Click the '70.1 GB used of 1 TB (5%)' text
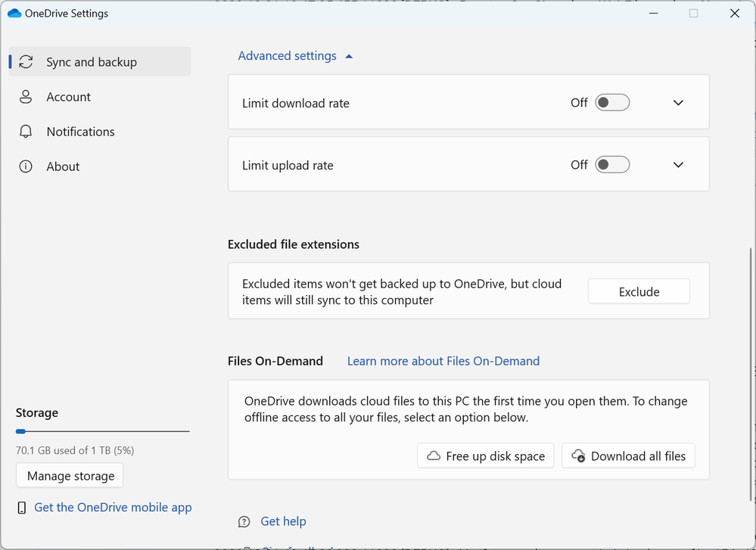Viewport: 756px width, 550px height. point(75,450)
